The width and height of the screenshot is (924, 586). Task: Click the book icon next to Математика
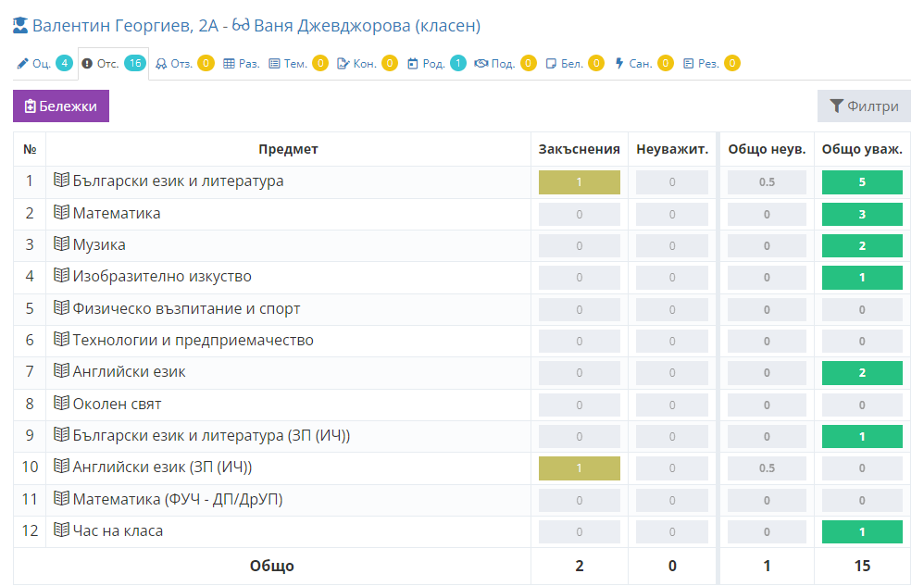(62, 213)
